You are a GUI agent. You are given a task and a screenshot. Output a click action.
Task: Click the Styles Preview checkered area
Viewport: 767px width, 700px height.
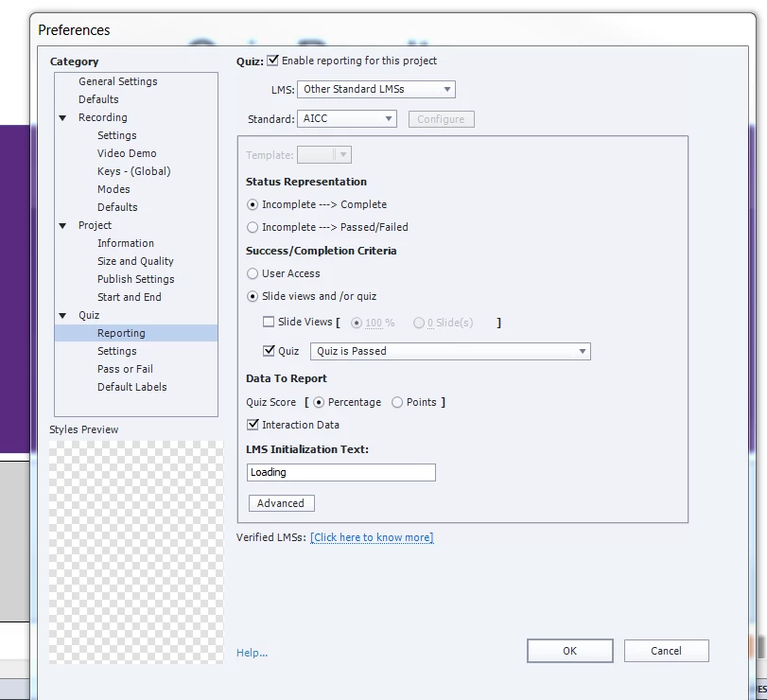136,552
